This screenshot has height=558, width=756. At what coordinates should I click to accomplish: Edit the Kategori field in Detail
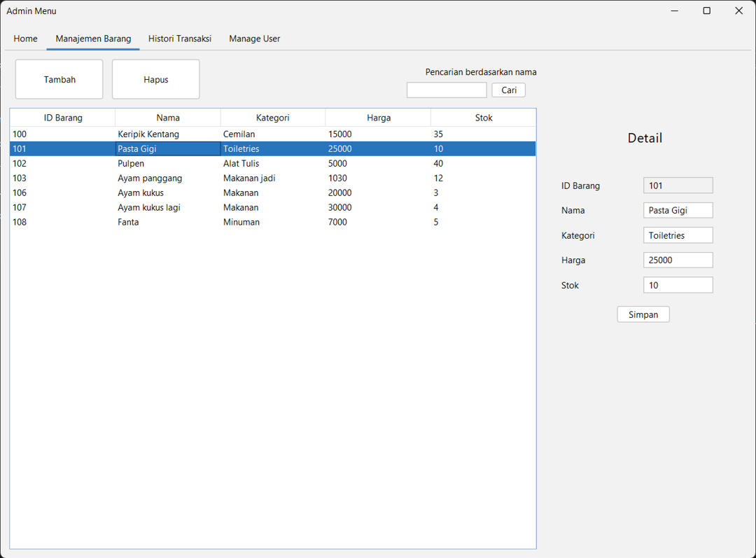coord(677,235)
